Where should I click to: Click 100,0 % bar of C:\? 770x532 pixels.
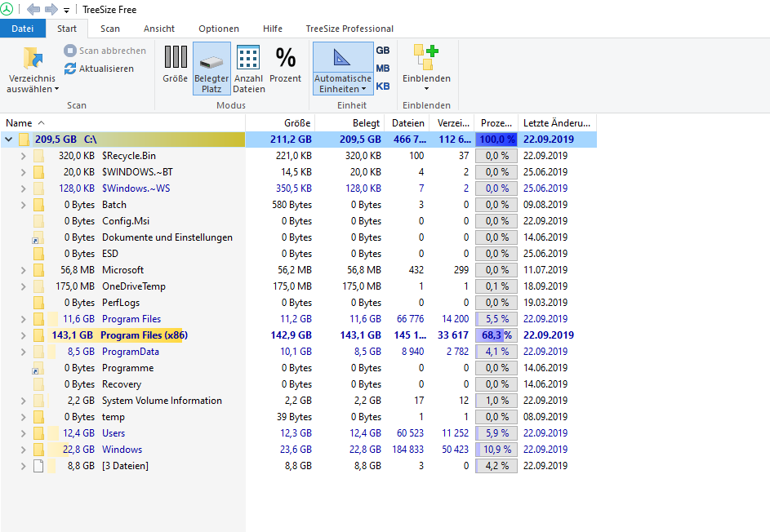pos(496,140)
